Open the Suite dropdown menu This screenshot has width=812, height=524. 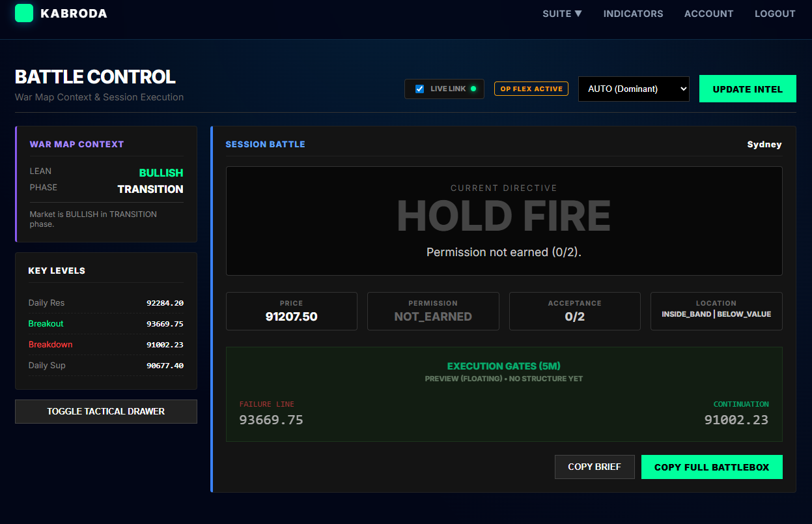(562, 14)
